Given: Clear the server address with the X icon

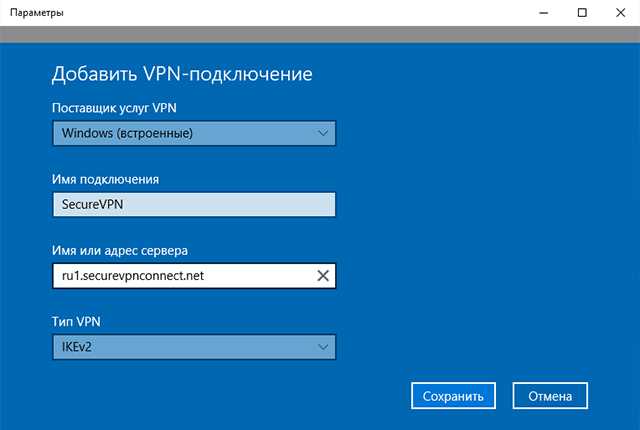Looking at the screenshot, I should 323,276.
